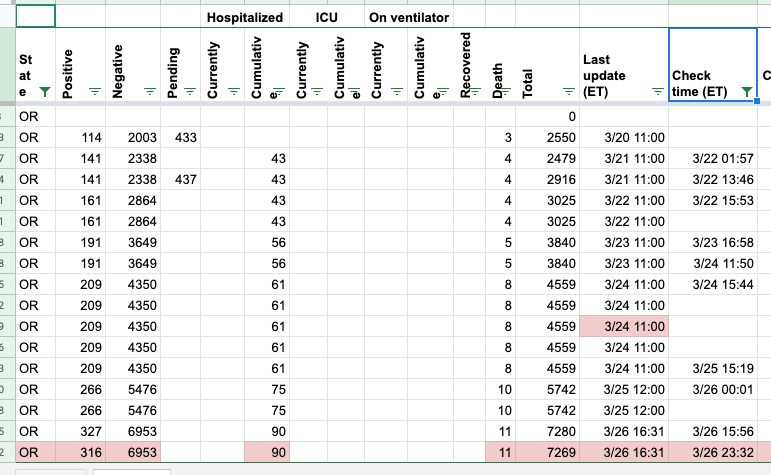The height and width of the screenshot is (475, 771).
Task: Select Last update cell 3/20 11:00
Action: click(x=624, y=138)
